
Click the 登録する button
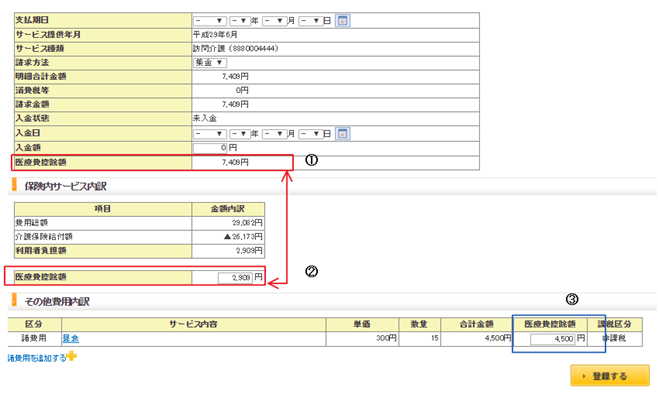(x=610, y=376)
